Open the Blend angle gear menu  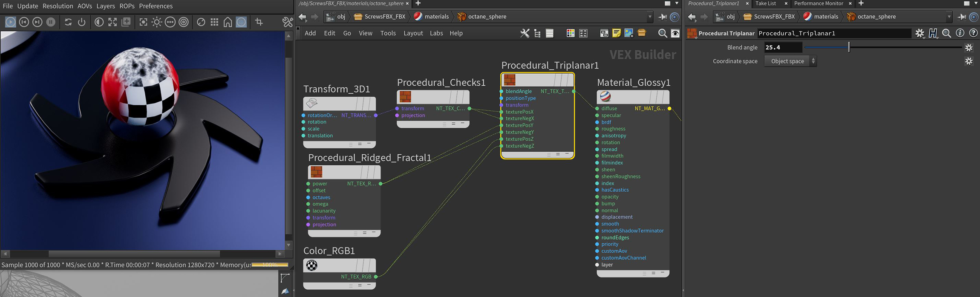[x=968, y=48]
